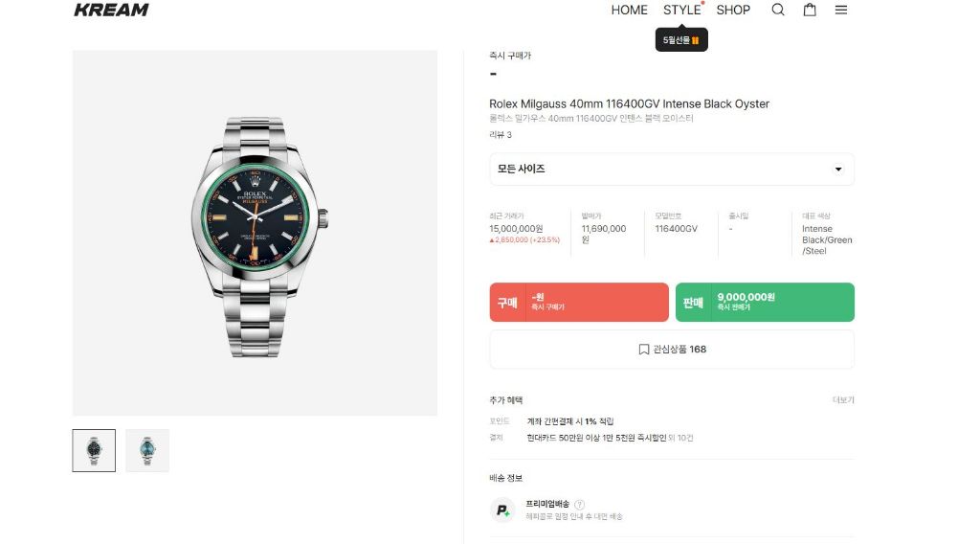This screenshot has width=980, height=544.
Task: Click the red 구매 buy button
Action: (579, 303)
